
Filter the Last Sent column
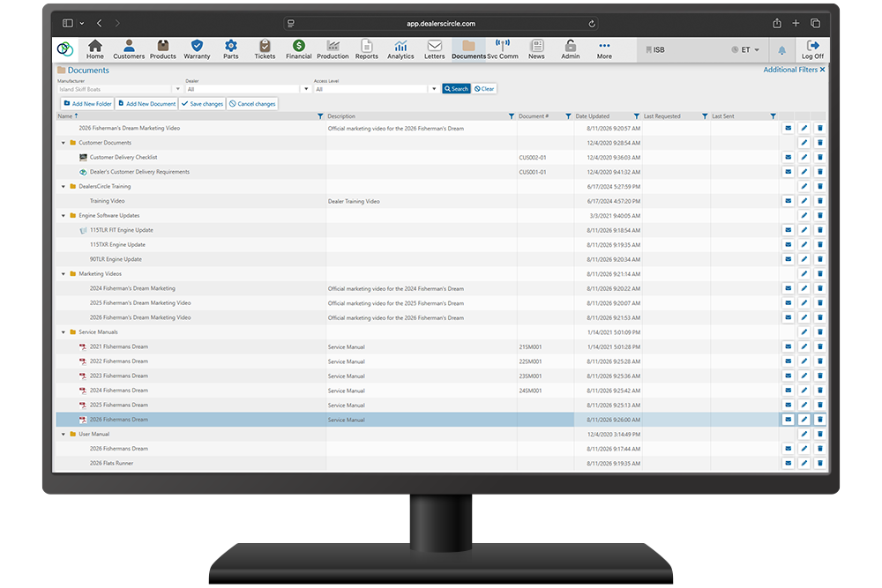tap(773, 116)
